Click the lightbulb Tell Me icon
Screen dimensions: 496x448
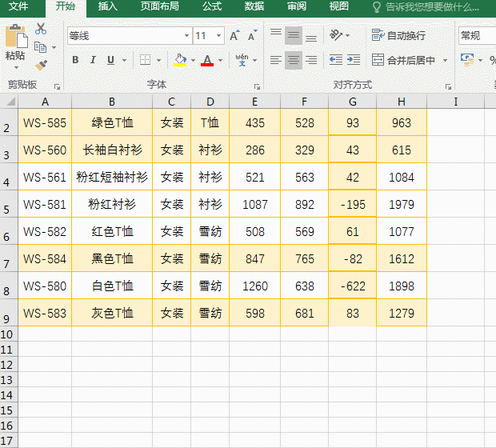[377, 7]
